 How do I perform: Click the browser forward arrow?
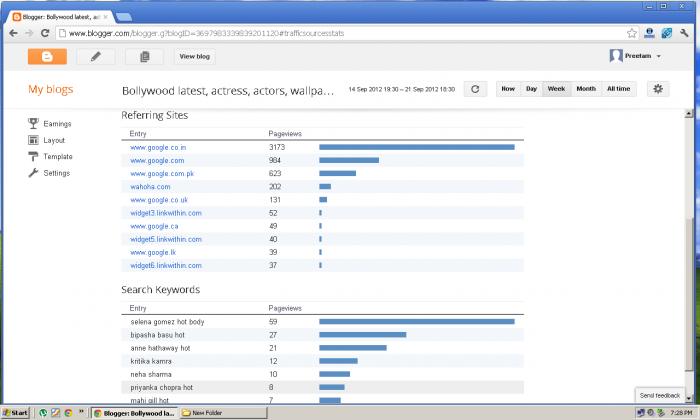(x=29, y=33)
